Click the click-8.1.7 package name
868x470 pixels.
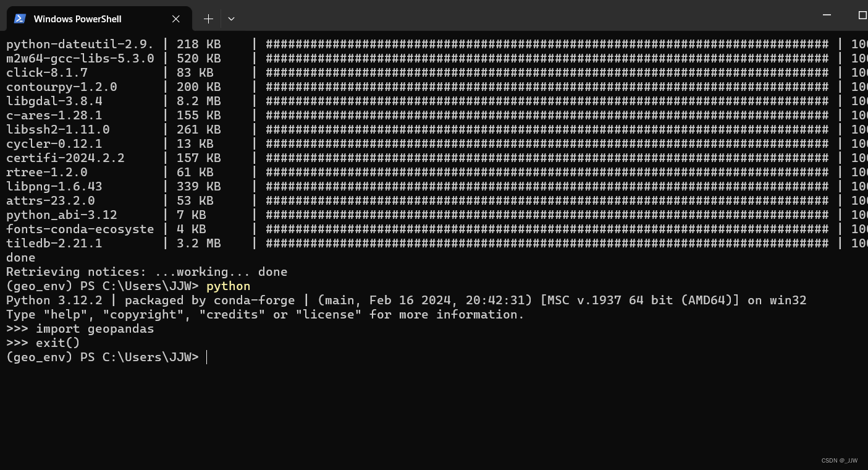click(x=47, y=72)
